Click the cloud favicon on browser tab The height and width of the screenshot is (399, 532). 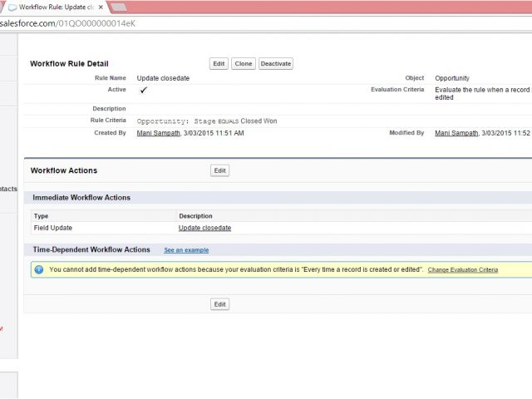coord(12,7)
